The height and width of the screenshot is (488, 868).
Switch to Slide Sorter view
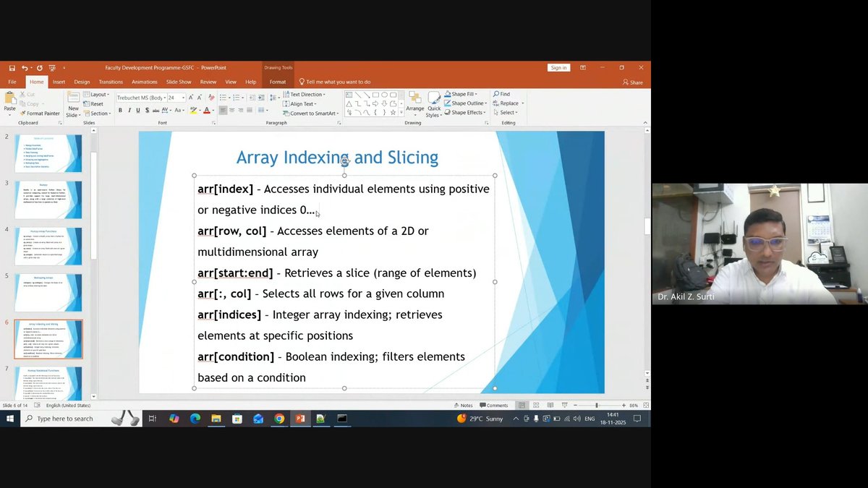click(x=535, y=406)
